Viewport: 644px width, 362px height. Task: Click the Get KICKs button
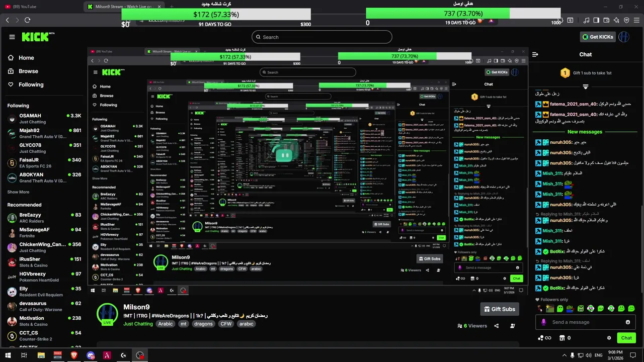[598, 37]
